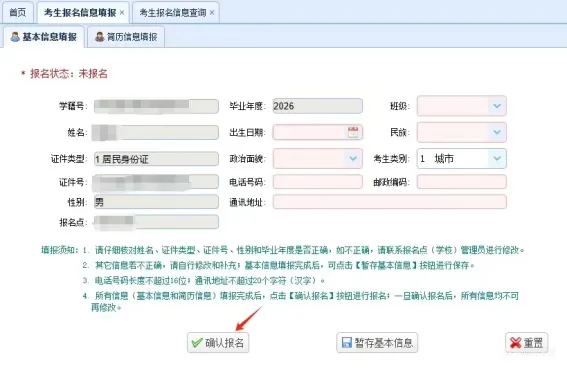Click the 毕业年度 field showing 2026
The height and width of the screenshot is (369, 567).
tap(317, 106)
